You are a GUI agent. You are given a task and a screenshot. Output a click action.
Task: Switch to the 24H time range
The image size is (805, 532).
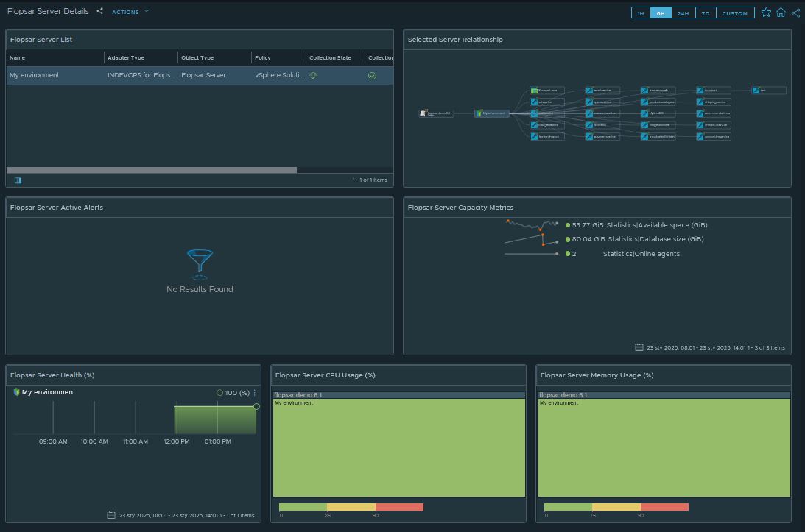click(683, 13)
